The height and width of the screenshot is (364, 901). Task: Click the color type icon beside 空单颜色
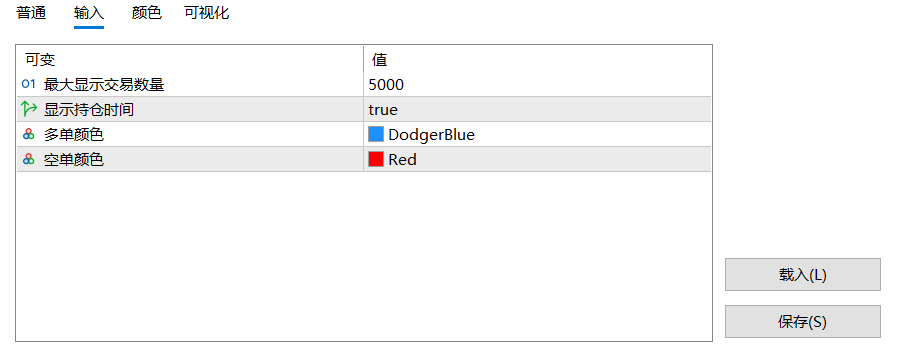tap(28, 159)
